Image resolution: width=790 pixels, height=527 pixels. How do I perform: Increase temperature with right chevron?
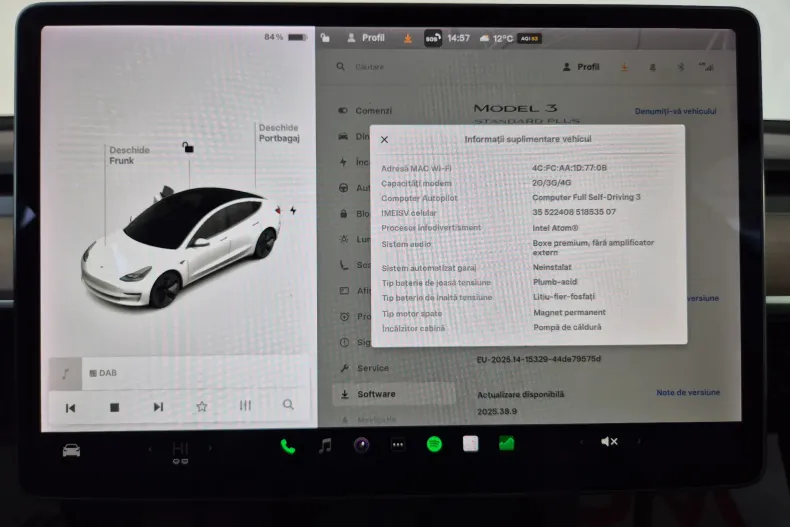pos(210,447)
